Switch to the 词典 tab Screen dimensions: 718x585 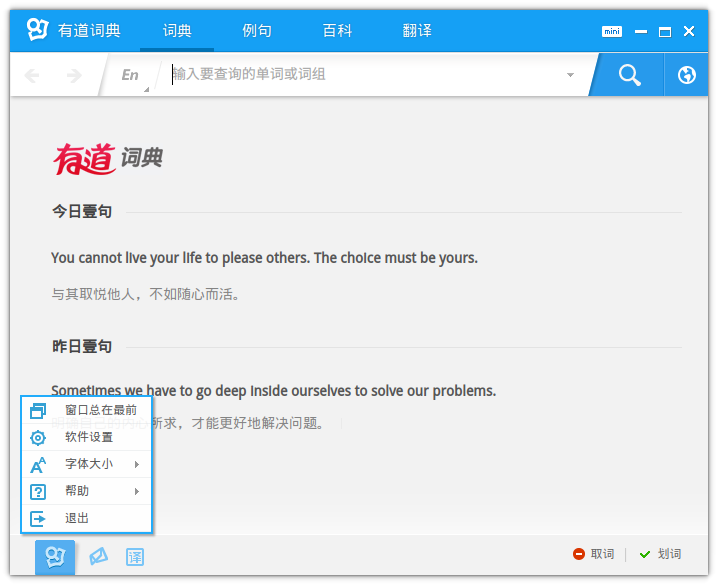point(177,31)
